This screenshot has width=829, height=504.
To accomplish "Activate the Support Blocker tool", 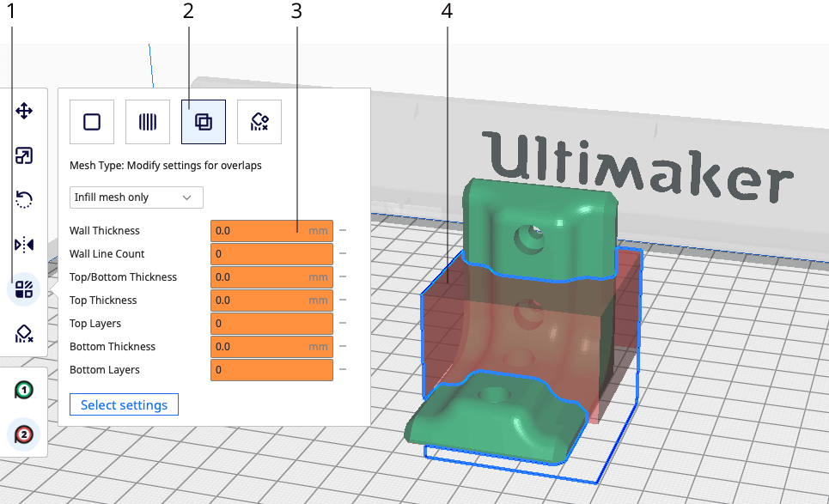I will pyautogui.click(x=24, y=334).
